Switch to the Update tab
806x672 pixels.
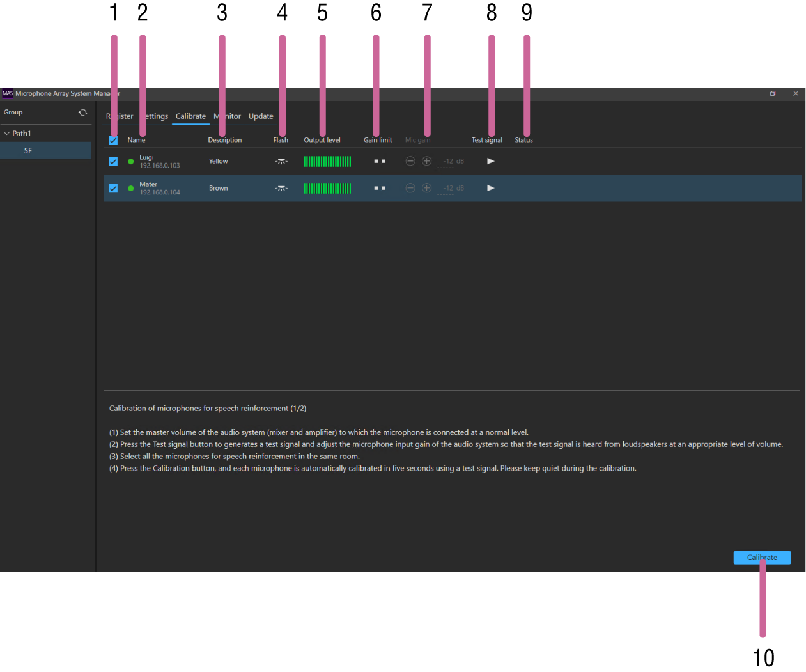(261, 116)
